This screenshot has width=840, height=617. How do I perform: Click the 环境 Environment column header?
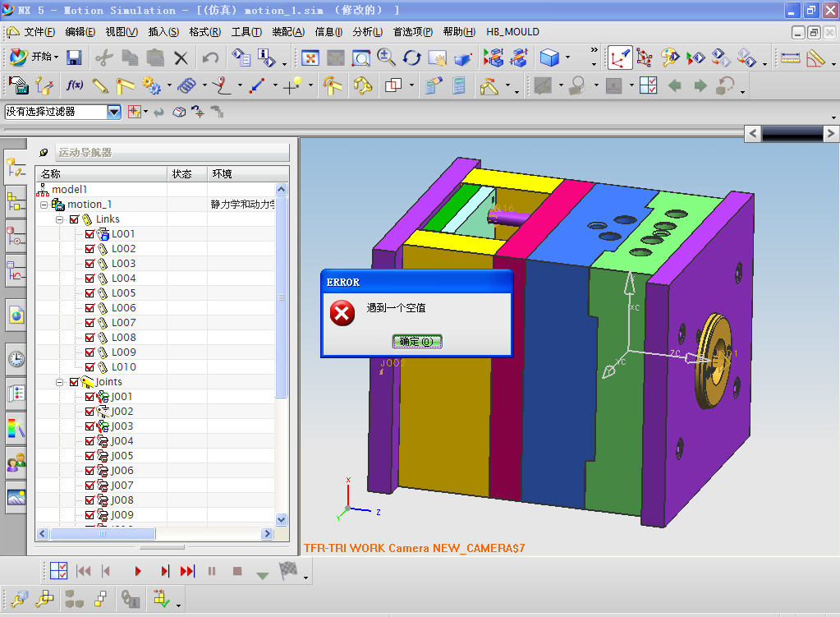pos(247,173)
